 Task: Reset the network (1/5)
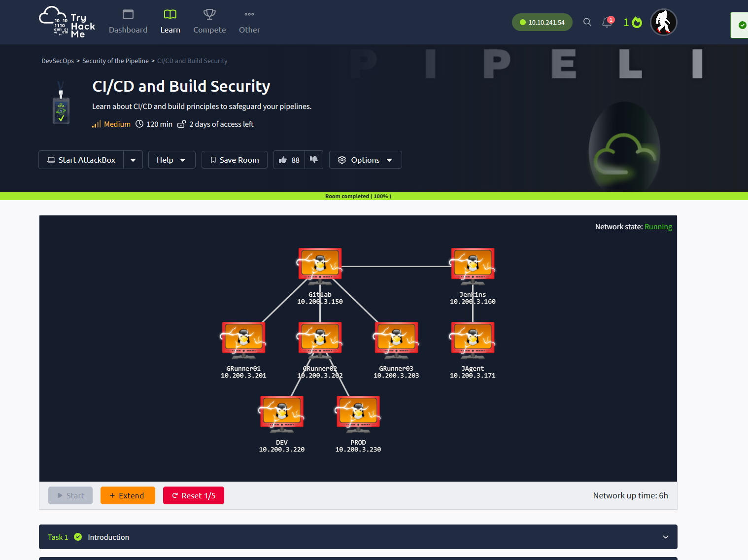[194, 495]
